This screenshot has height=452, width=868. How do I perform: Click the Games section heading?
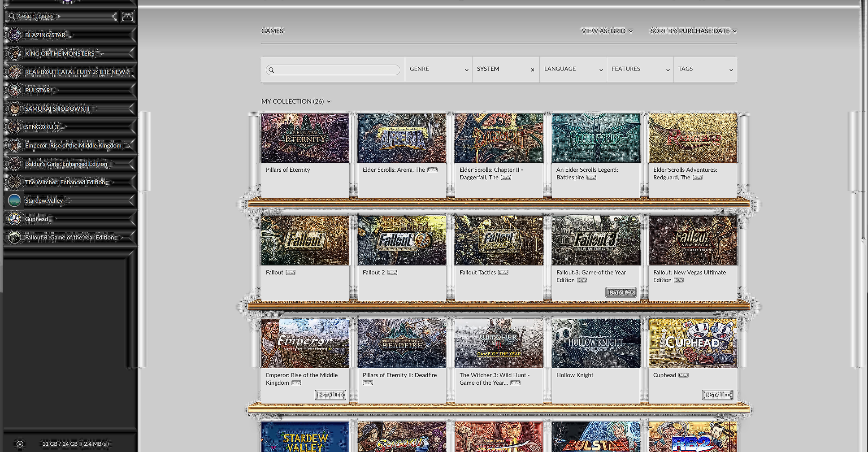point(272,31)
